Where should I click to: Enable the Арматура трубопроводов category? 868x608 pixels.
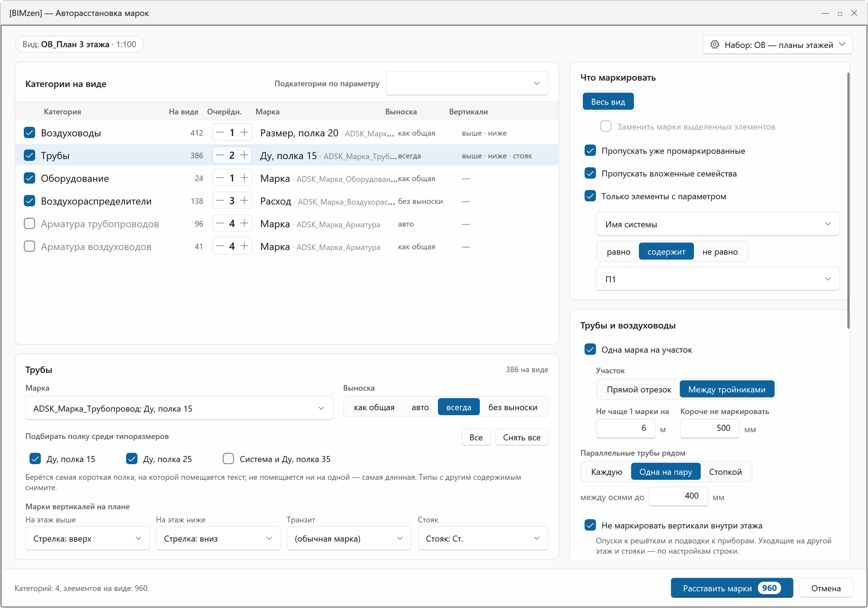pos(29,224)
